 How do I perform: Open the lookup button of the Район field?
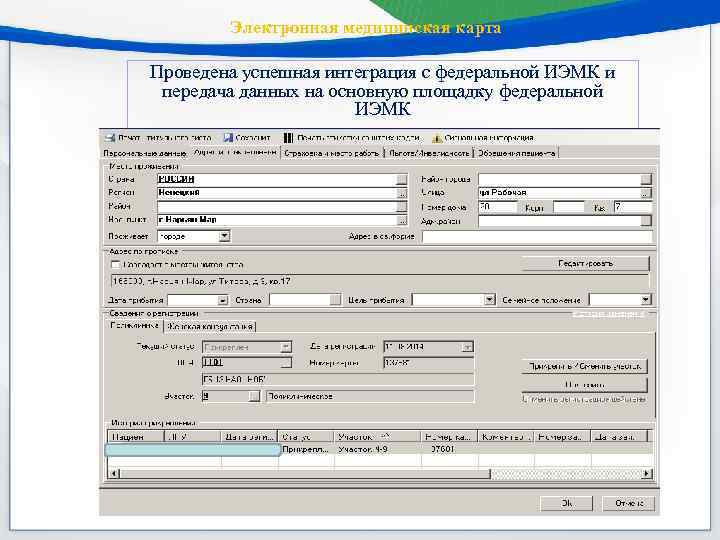click(x=402, y=207)
